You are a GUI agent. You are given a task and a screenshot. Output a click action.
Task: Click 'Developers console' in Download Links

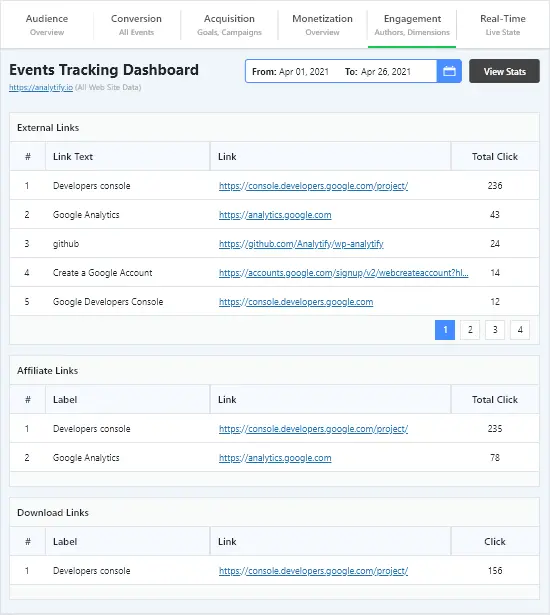tap(91, 571)
